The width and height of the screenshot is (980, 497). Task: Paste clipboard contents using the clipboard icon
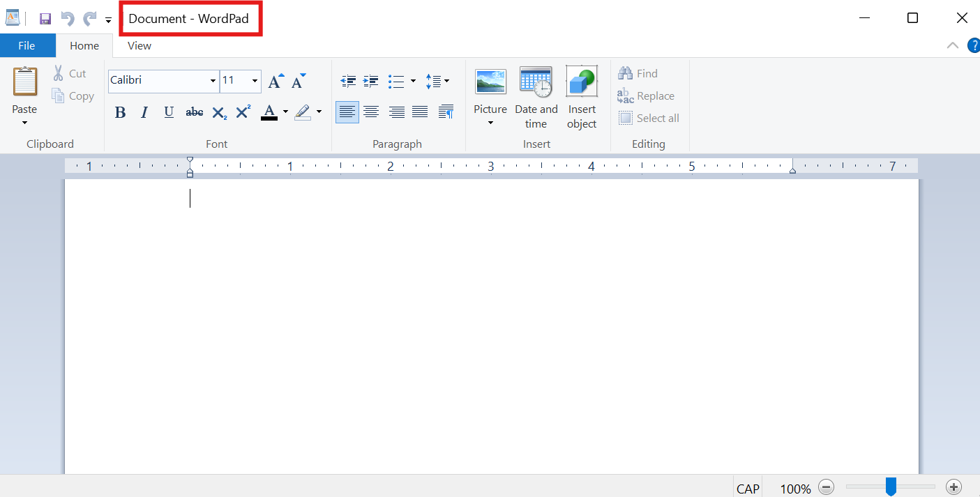click(25, 82)
